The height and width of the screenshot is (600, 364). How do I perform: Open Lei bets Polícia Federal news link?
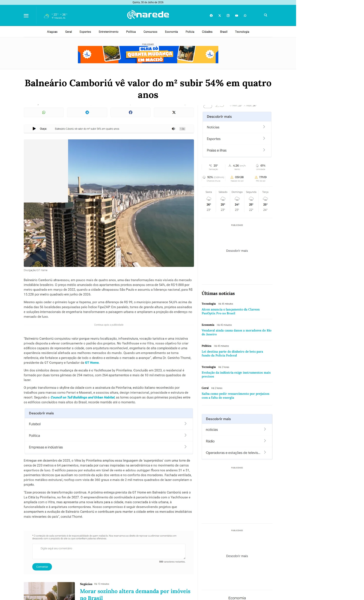click(x=232, y=353)
